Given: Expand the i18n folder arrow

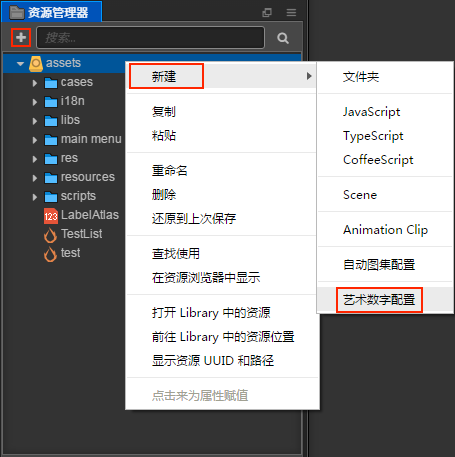Looking at the screenshot, I should pyautogui.click(x=35, y=102).
